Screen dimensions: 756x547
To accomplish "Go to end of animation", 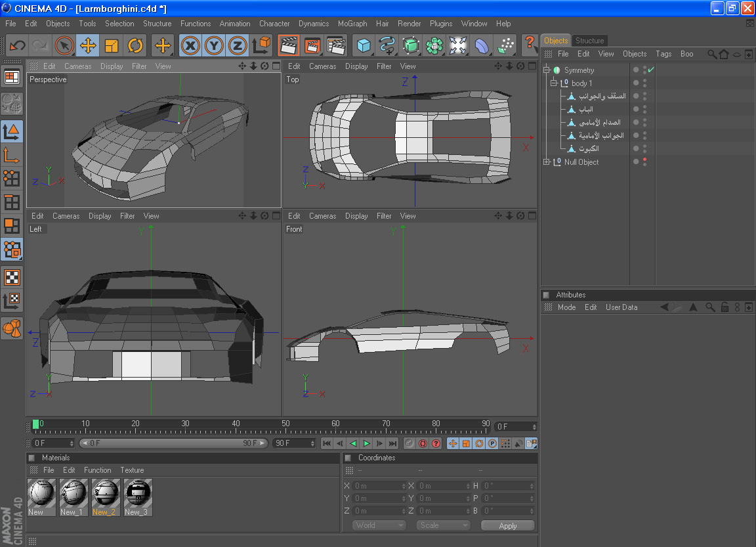I will point(393,443).
